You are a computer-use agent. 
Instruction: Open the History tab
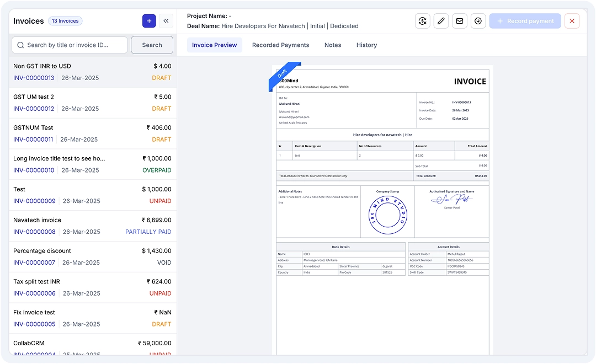tap(366, 45)
